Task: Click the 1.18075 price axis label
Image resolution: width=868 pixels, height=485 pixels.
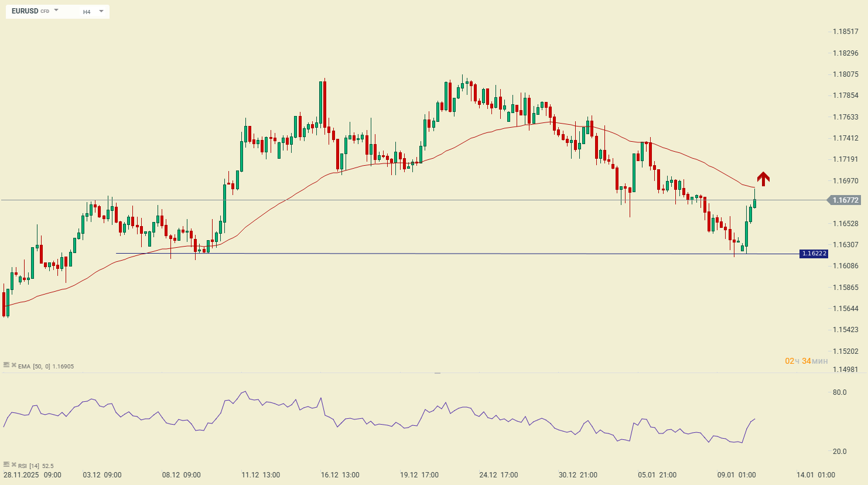Action: click(x=845, y=74)
